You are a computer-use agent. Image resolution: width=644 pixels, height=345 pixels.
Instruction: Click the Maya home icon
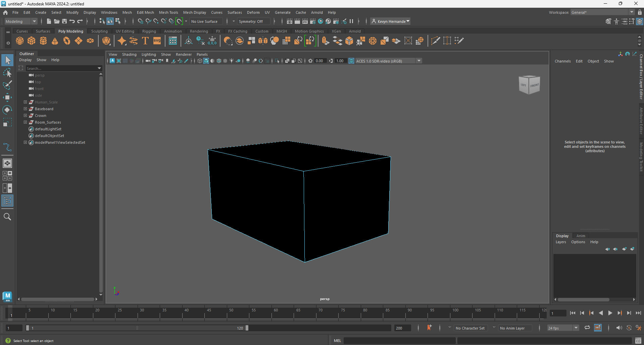coord(5,12)
